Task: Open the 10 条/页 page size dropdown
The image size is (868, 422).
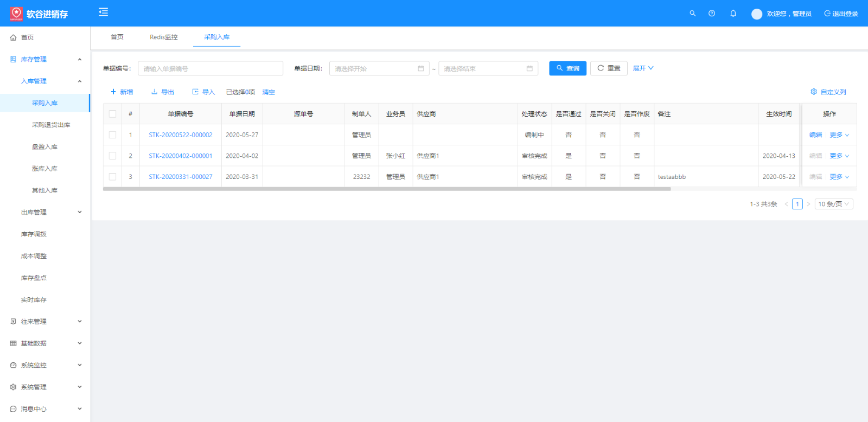Action: coord(833,204)
